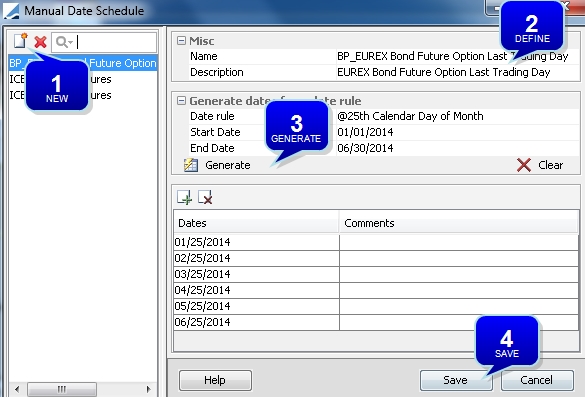Image resolution: width=585 pixels, height=397 pixels.
Task: Select the second ICE list entry
Action: [x=83, y=95]
